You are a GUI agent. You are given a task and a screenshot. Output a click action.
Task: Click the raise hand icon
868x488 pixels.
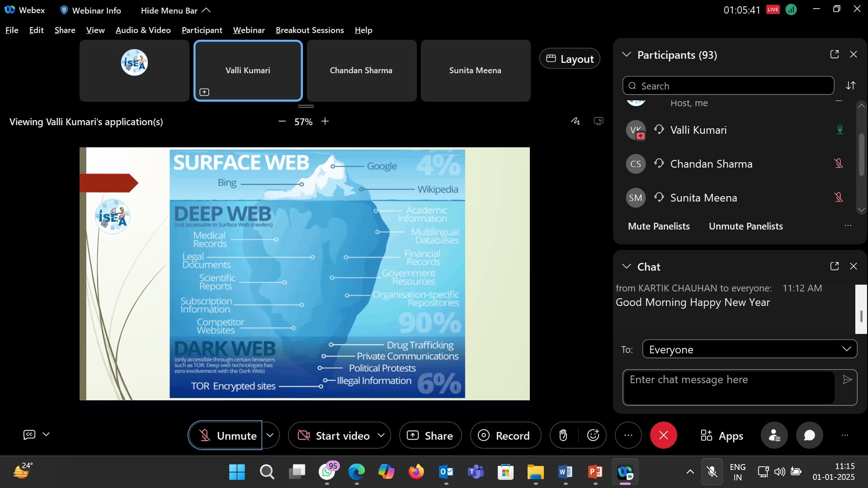[x=563, y=436]
